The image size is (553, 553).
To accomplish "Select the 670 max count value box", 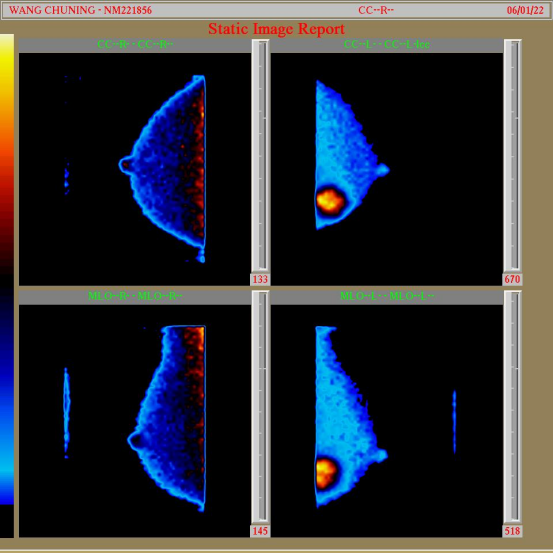I will click(512, 279).
